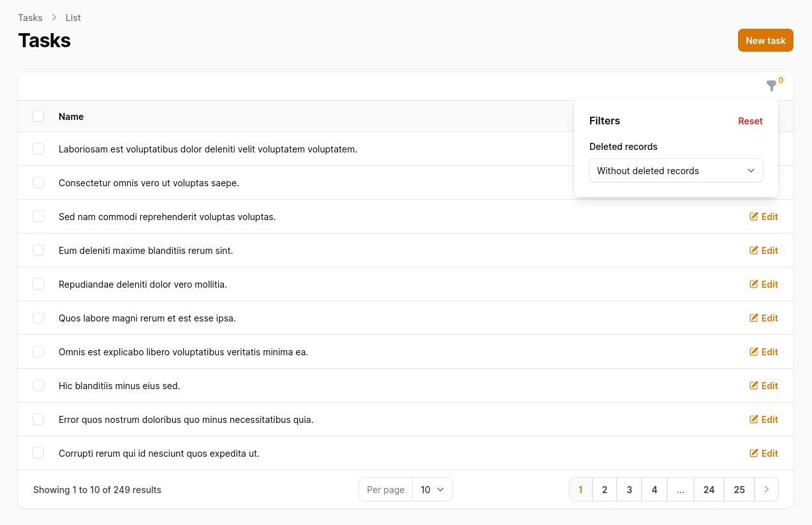Check the 'Corrupti rerum qui' row checkbox

[x=38, y=453]
